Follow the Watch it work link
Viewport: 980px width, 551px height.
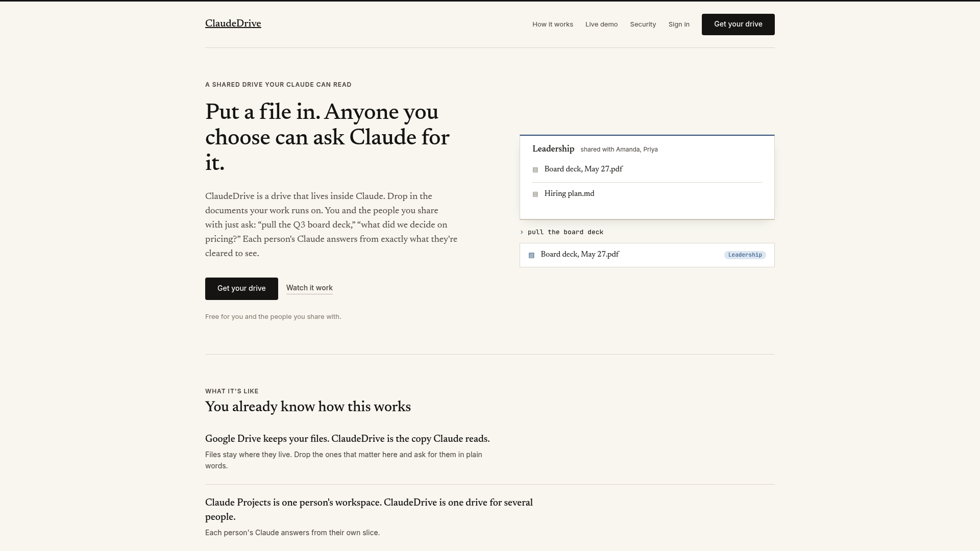pyautogui.click(x=309, y=288)
